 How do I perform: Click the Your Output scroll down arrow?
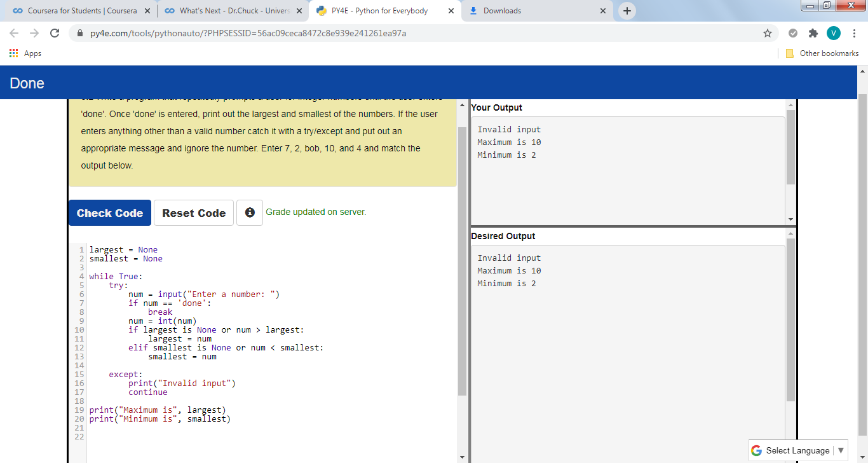coord(790,219)
